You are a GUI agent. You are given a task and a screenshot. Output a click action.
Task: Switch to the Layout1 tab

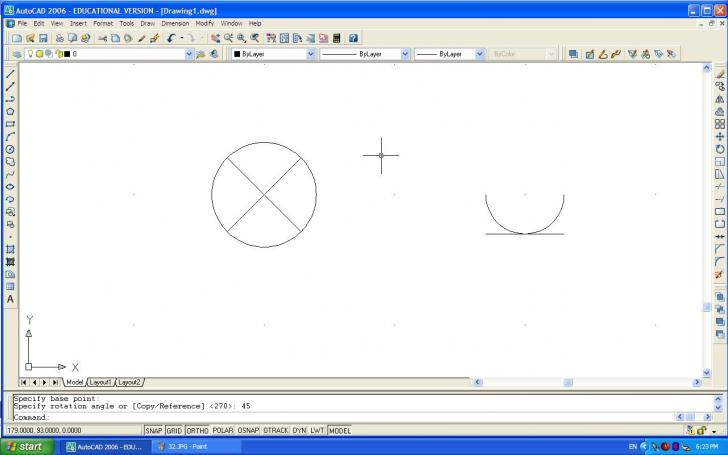[100, 382]
